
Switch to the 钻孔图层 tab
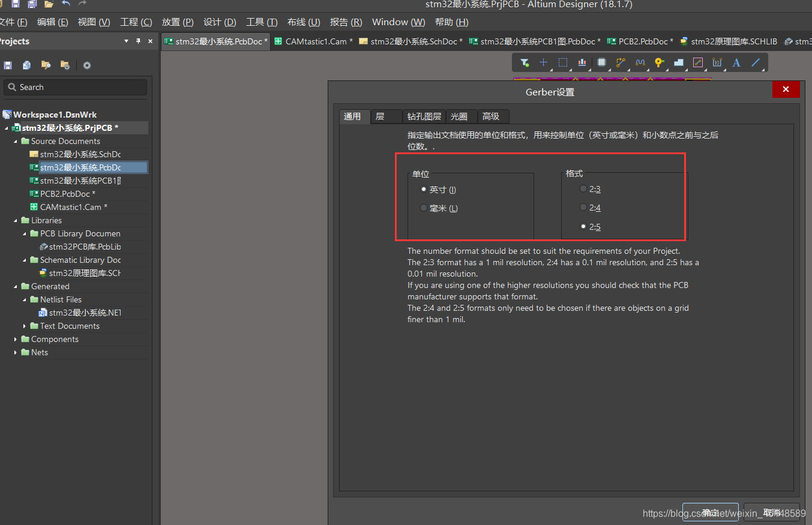[x=424, y=116]
